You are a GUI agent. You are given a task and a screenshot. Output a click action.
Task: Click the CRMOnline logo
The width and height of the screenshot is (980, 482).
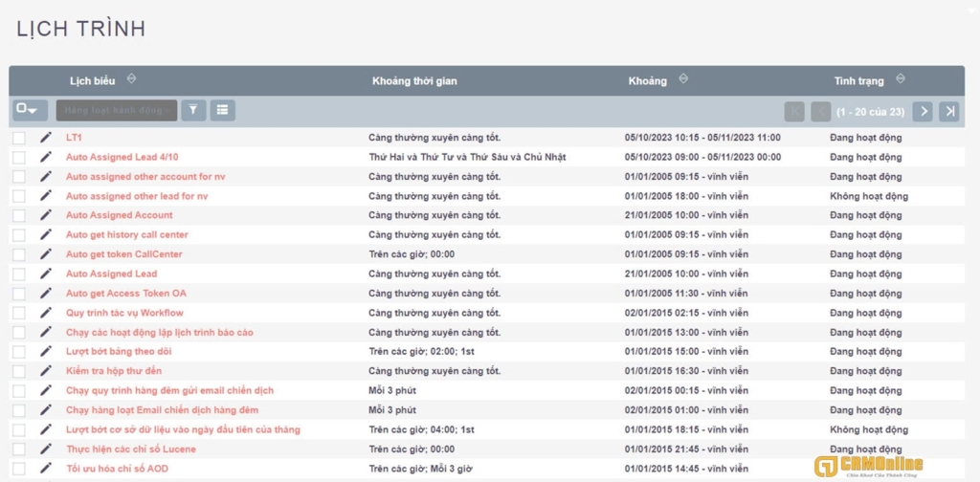(x=869, y=466)
